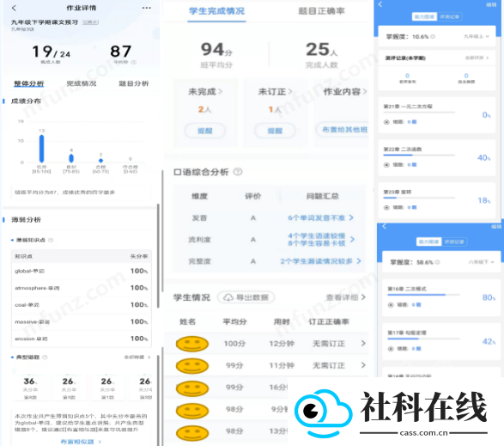Open the 2个学生漏读情况较多 link
Viewport: 504px width, 446px height.
coord(320,261)
